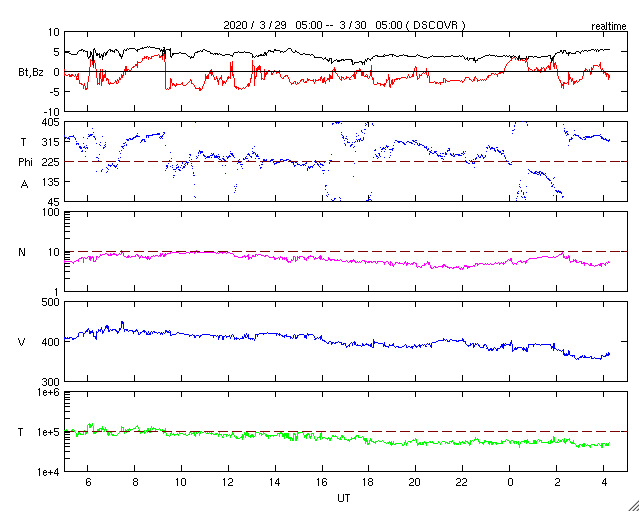Image resolution: width=640 pixels, height=512 pixels.
Task: Click the '1e+4' temperature tick label
Action: pyautogui.click(x=49, y=472)
